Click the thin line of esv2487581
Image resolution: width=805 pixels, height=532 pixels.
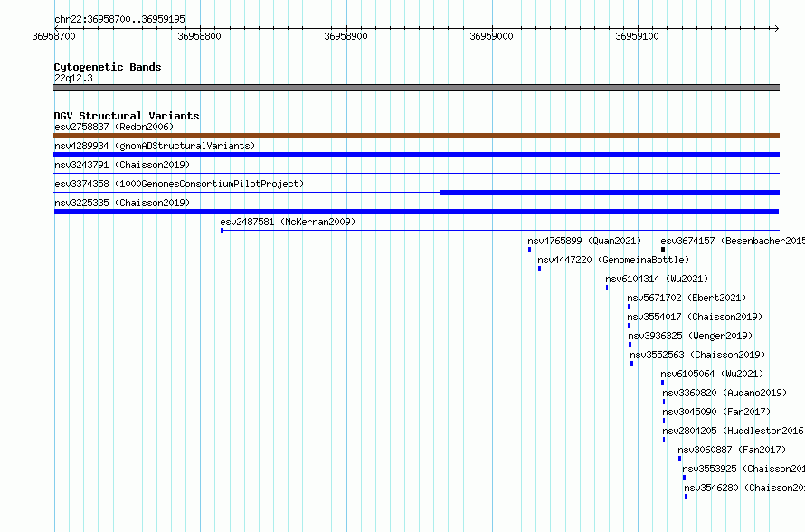(500, 231)
